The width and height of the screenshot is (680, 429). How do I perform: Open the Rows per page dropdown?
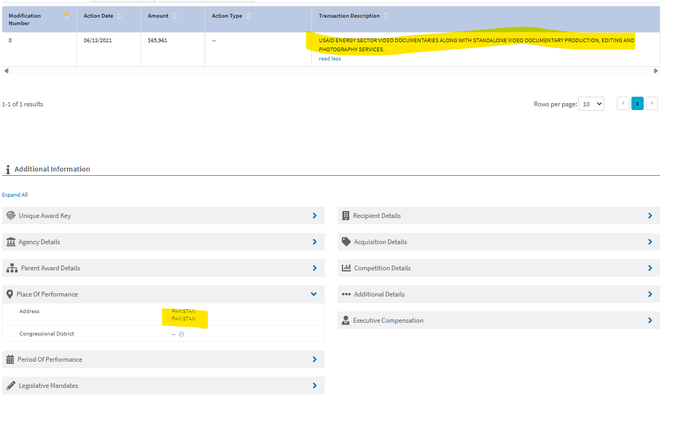592,103
